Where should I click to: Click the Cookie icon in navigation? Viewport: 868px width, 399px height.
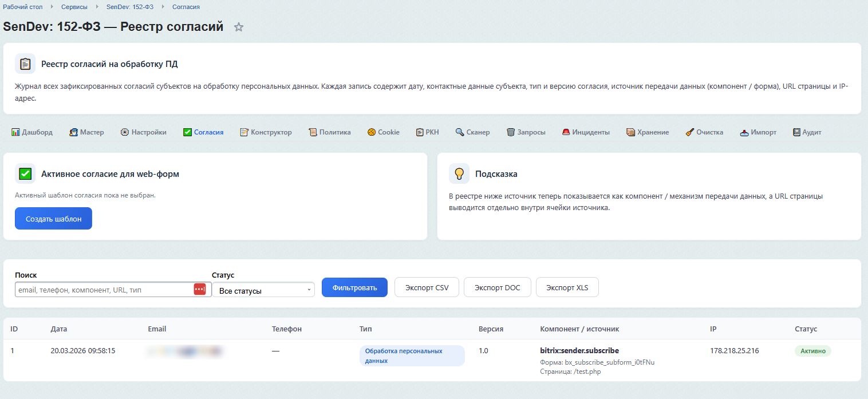(372, 132)
